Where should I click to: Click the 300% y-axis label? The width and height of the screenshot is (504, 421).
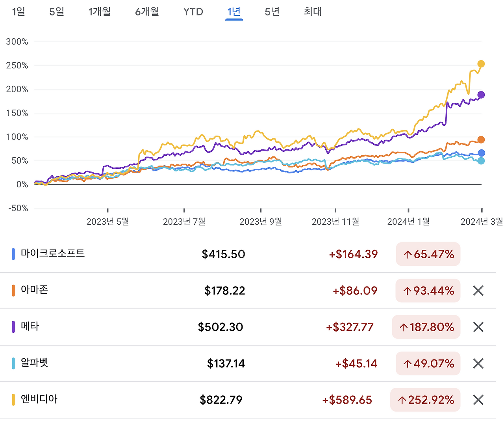pyautogui.click(x=17, y=42)
